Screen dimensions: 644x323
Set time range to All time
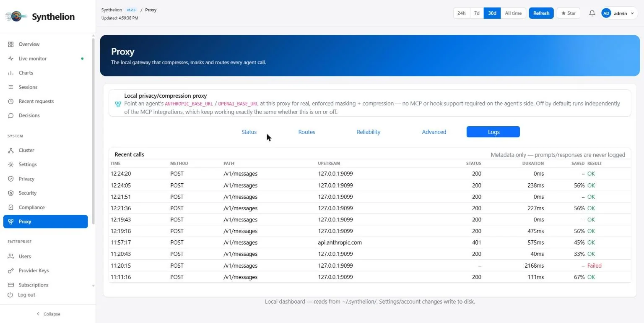pos(513,13)
